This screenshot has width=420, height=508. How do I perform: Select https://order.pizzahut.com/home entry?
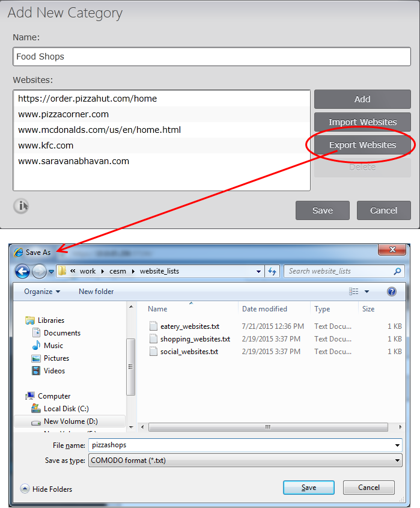click(162, 99)
